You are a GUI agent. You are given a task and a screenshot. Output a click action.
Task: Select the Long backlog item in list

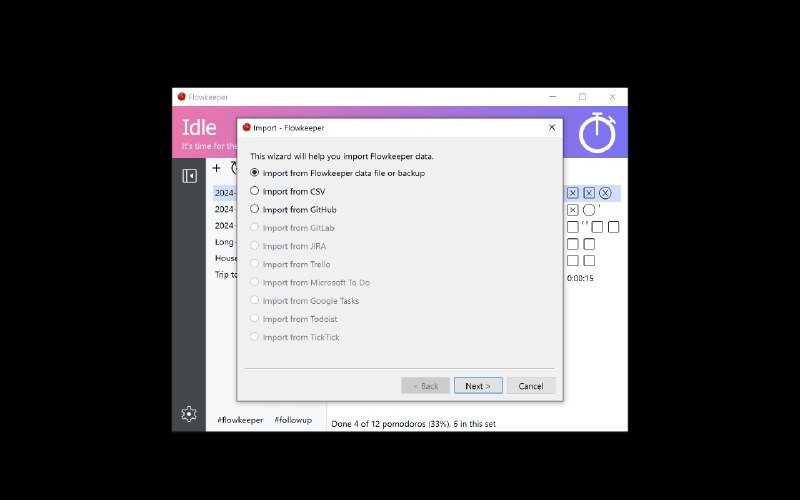pyautogui.click(x=225, y=242)
